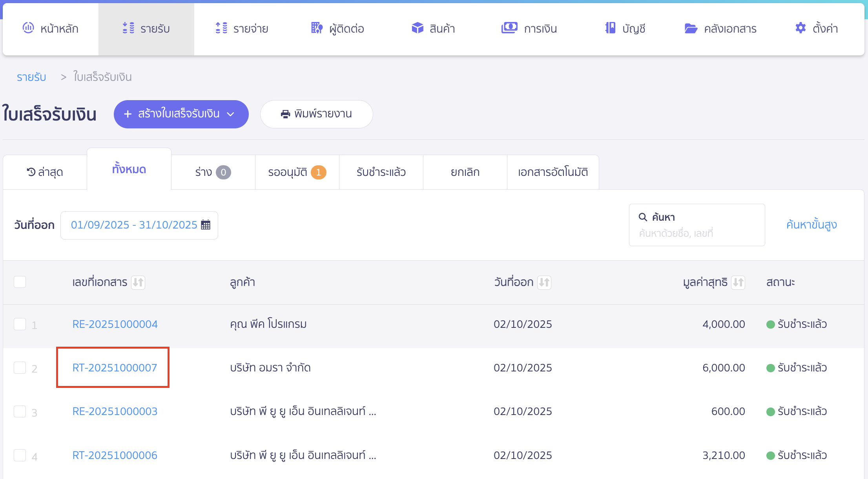868x479 pixels.
Task: Click the ผู้ติดต่อ contacts building icon
Action: tap(317, 28)
